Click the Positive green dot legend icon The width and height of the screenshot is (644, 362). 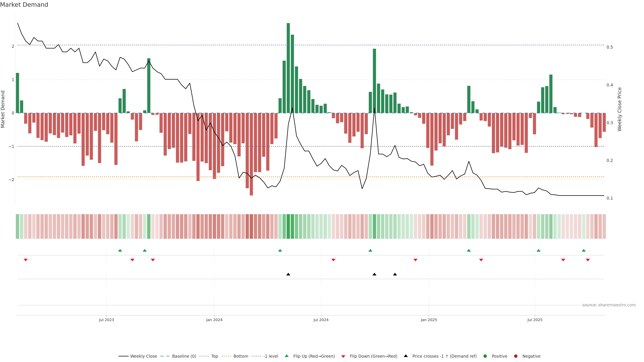tap(485, 356)
